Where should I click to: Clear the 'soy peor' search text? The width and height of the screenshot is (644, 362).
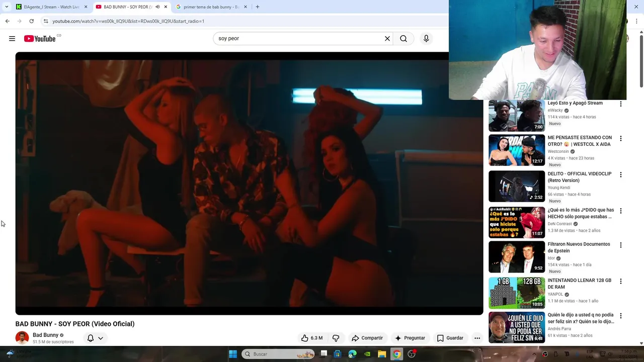pos(387,39)
